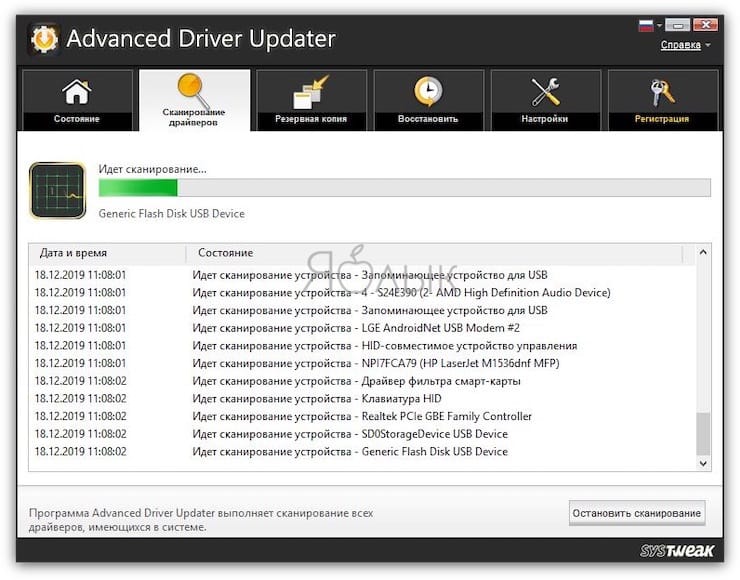The height and width of the screenshot is (580, 740).
Task: Click the scan monitor graph icon
Action: (x=58, y=191)
